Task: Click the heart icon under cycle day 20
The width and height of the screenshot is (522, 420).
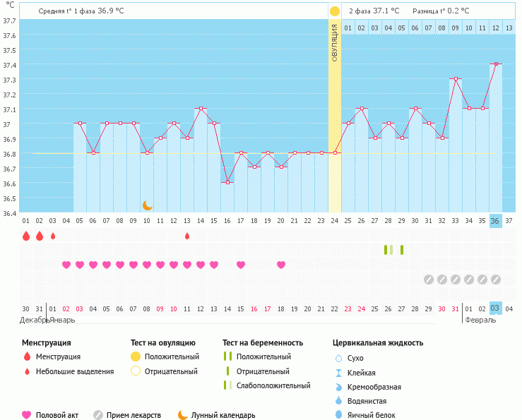Action: click(281, 265)
